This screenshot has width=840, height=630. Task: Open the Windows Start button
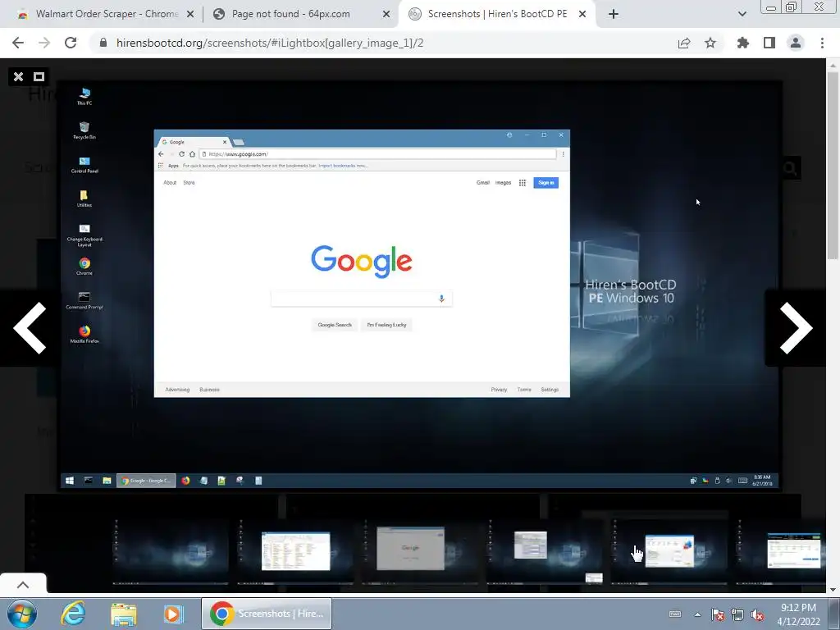(x=22, y=614)
